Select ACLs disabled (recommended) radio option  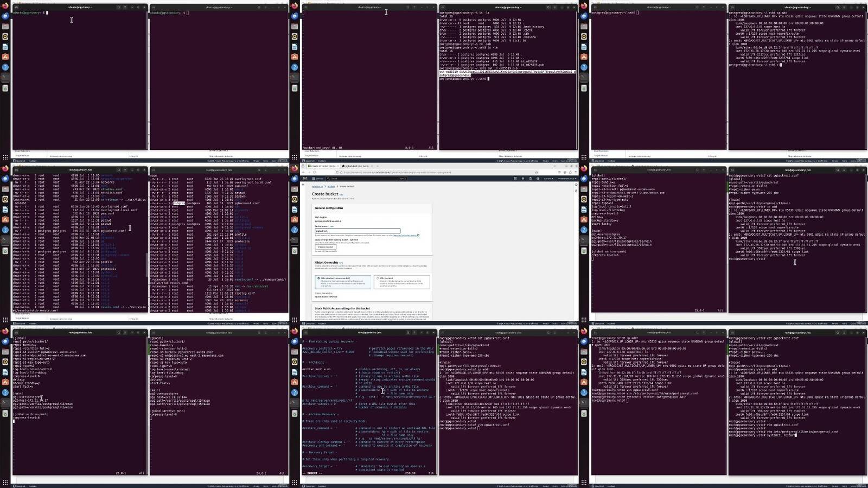318,278
